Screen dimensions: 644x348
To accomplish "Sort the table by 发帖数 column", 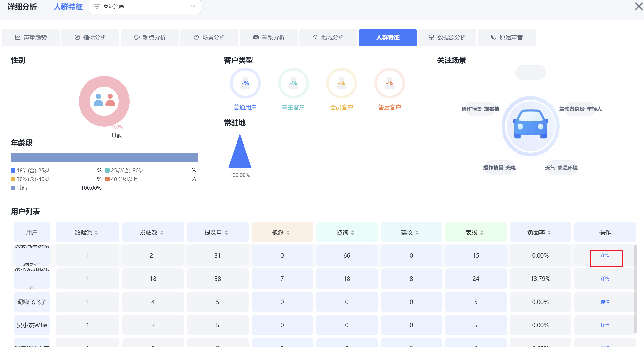I will [x=162, y=232].
